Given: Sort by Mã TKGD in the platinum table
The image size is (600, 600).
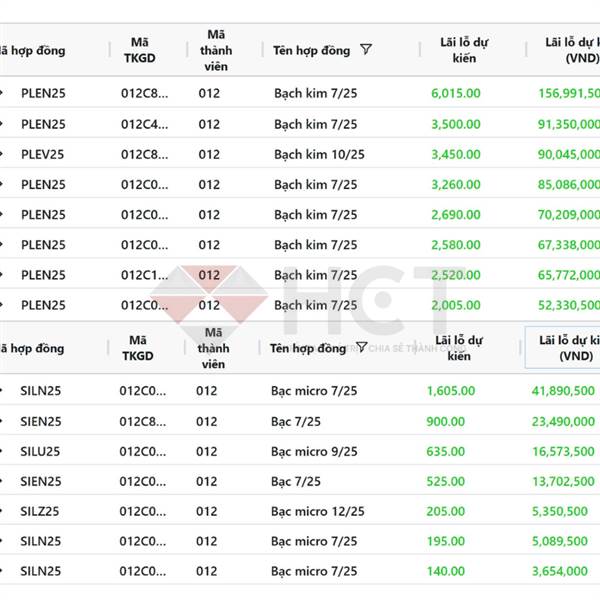Looking at the screenshot, I should click(x=140, y=50).
